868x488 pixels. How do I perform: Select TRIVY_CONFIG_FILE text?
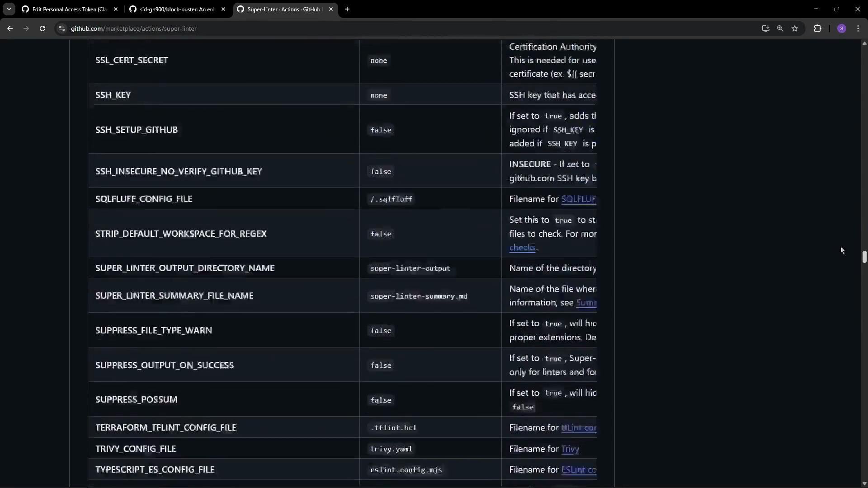[x=136, y=449]
